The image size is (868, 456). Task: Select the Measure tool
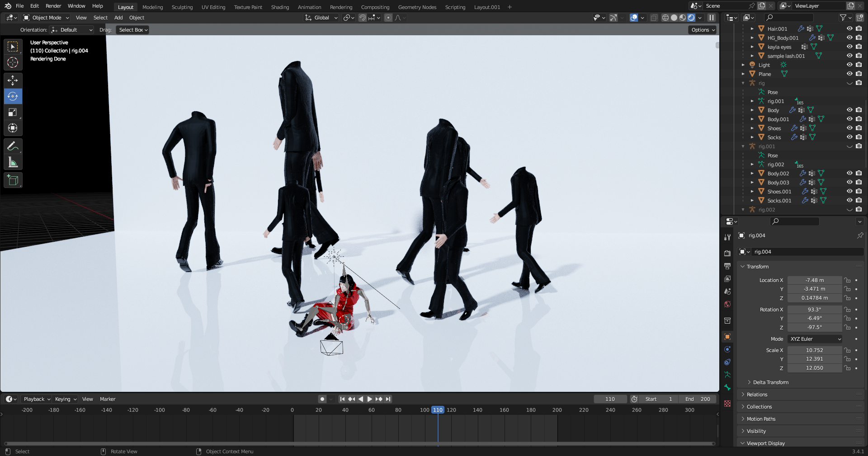[x=13, y=162]
